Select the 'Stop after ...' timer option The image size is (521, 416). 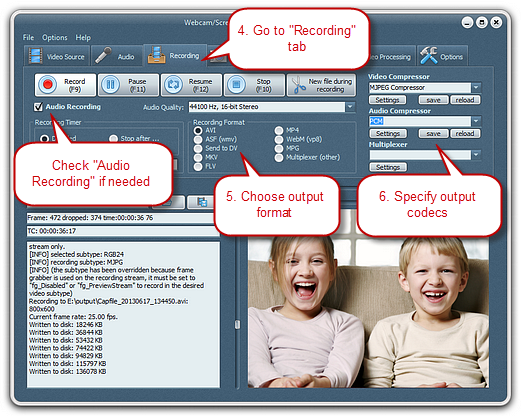[x=114, y=138]
